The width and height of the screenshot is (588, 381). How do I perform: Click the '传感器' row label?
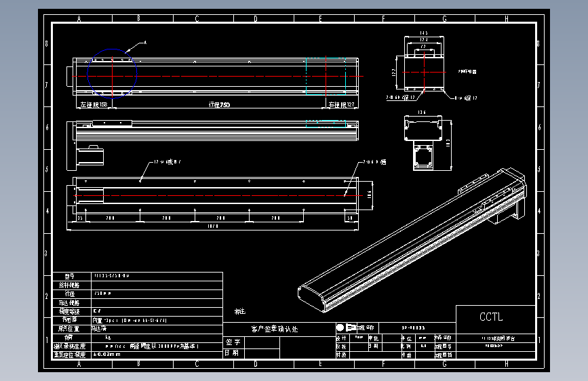click(69, 320)
